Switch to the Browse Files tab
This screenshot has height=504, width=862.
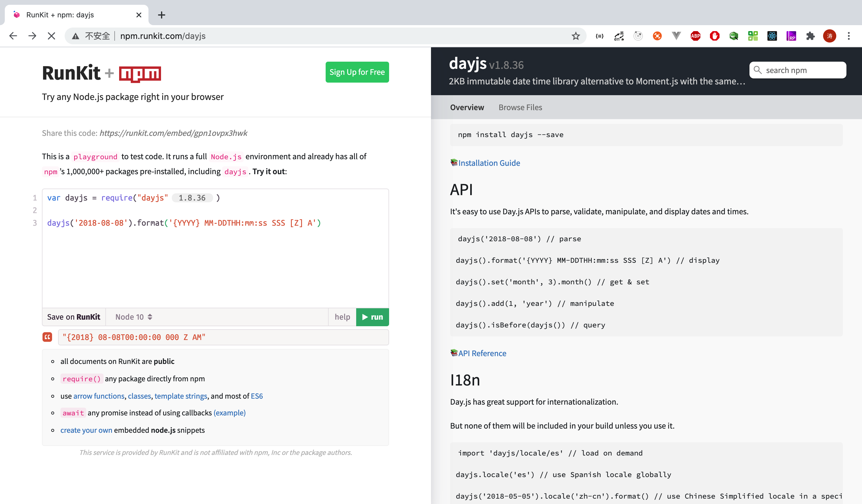[x=520, y=107]
